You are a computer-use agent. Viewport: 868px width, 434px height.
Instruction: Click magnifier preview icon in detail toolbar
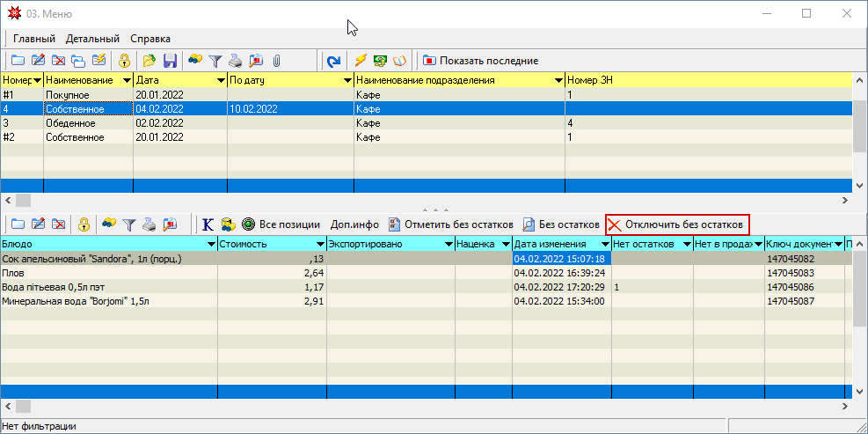(x=170, y=224)
